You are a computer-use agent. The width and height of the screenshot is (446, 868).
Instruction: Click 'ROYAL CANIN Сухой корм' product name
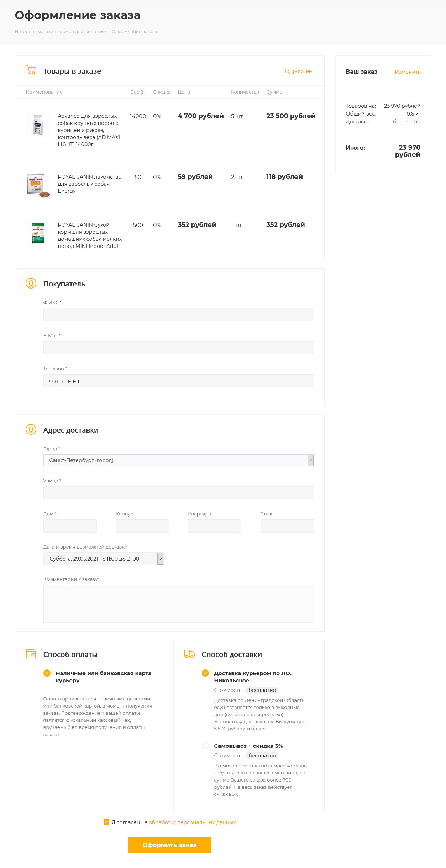(90, 235)
